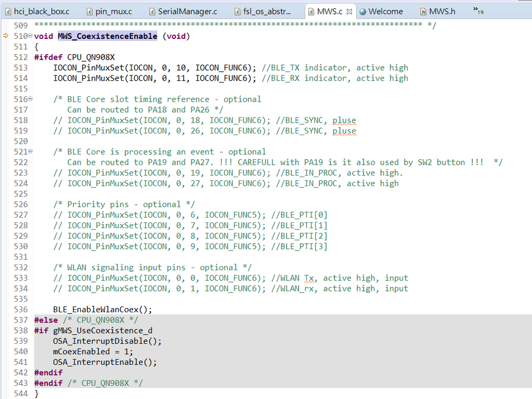Click the hci_black_box.c file icon
The width and height of the screenshot is (532, 399).
click(x=8, y=12)
